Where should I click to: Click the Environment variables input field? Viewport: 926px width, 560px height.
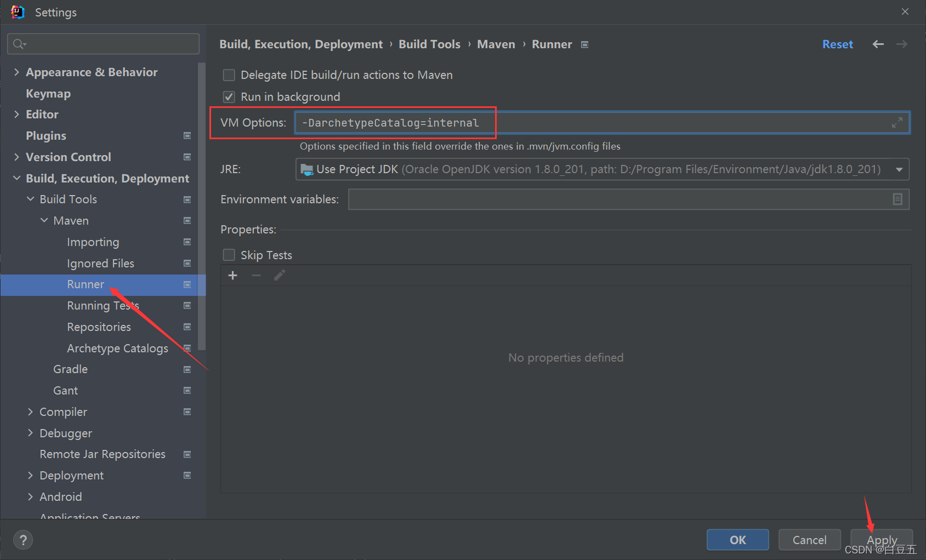click(x=628, y=199)
